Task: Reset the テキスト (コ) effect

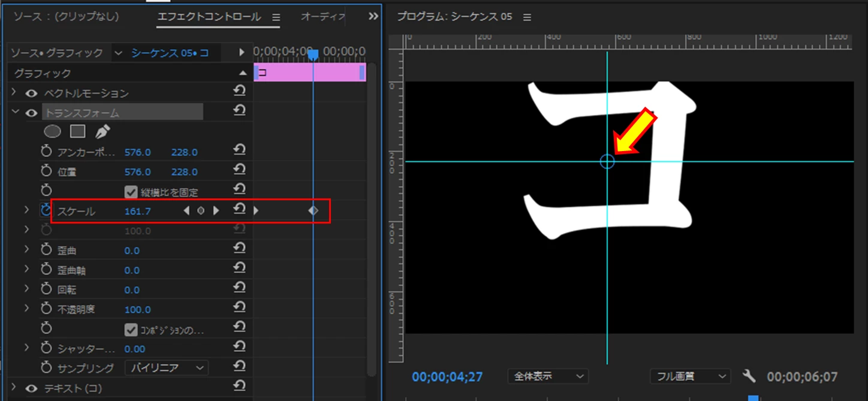Action: (x=239, y=387)
